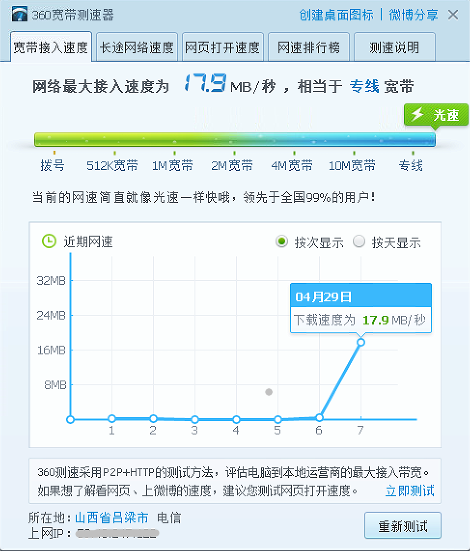Click the 04月29日 tooltip header
Viewport: 470px width, 551px height.
[x=361, y=296]
